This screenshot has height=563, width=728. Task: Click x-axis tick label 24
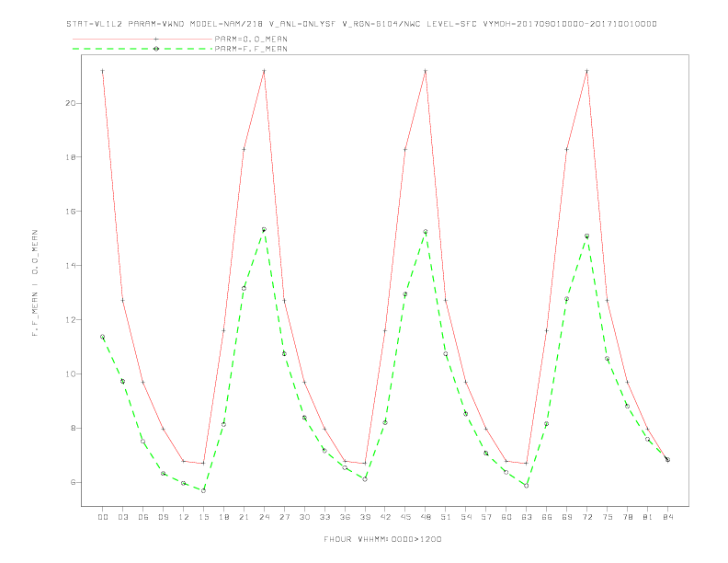point(264,517)
